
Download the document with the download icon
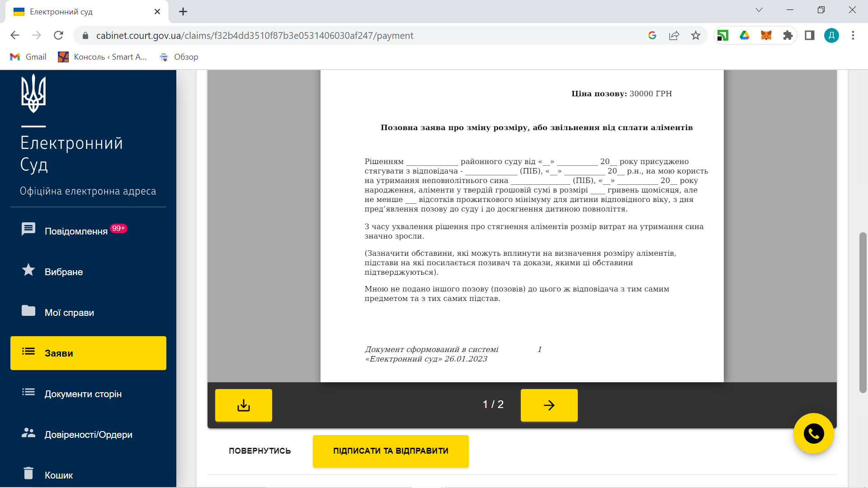click(243, 405)
